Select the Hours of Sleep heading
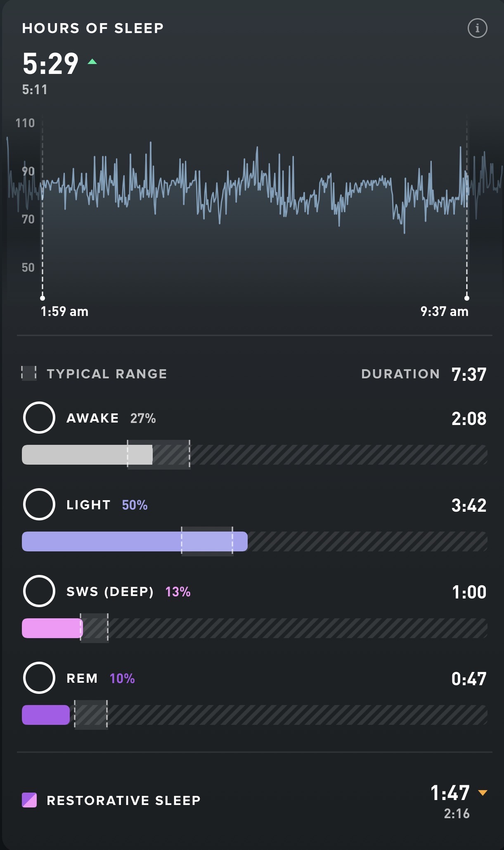504x850 pixels. (x=93, y=28)
